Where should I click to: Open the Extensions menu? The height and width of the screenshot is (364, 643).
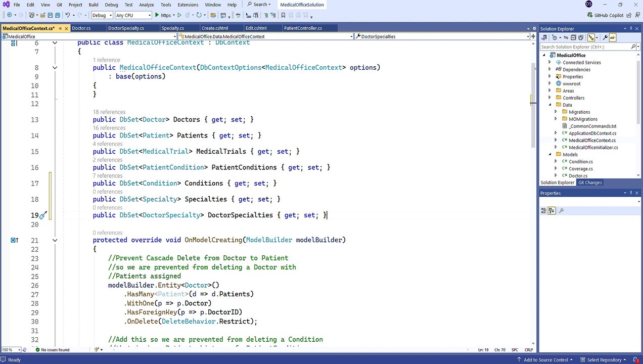point(188,5)
